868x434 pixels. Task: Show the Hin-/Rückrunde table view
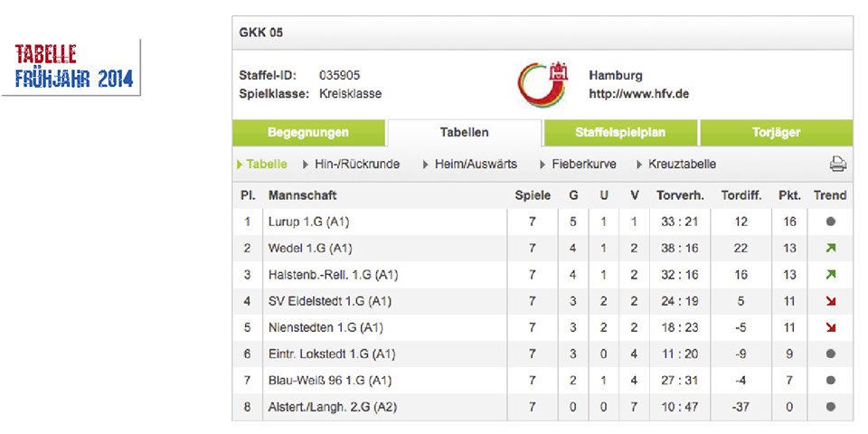coord(356,165)
